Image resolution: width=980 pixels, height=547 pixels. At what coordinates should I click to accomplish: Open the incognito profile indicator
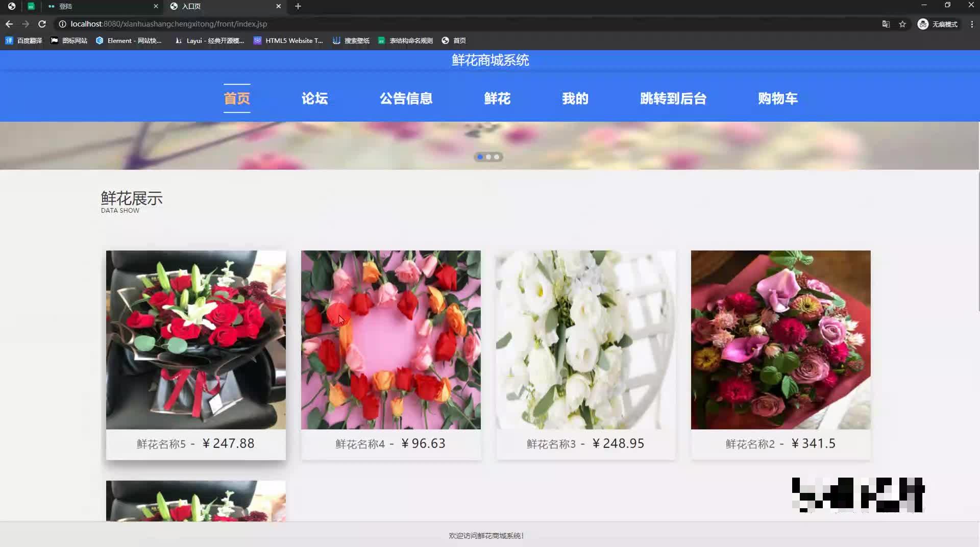938,24
